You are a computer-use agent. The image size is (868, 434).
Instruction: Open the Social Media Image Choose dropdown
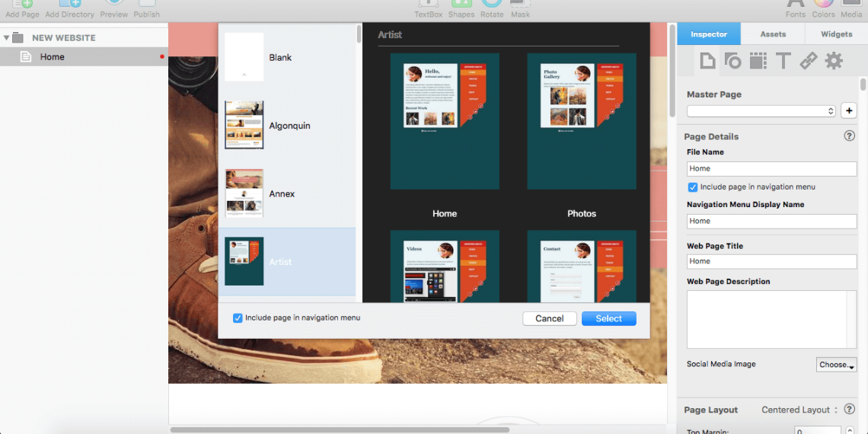[836, 365]
